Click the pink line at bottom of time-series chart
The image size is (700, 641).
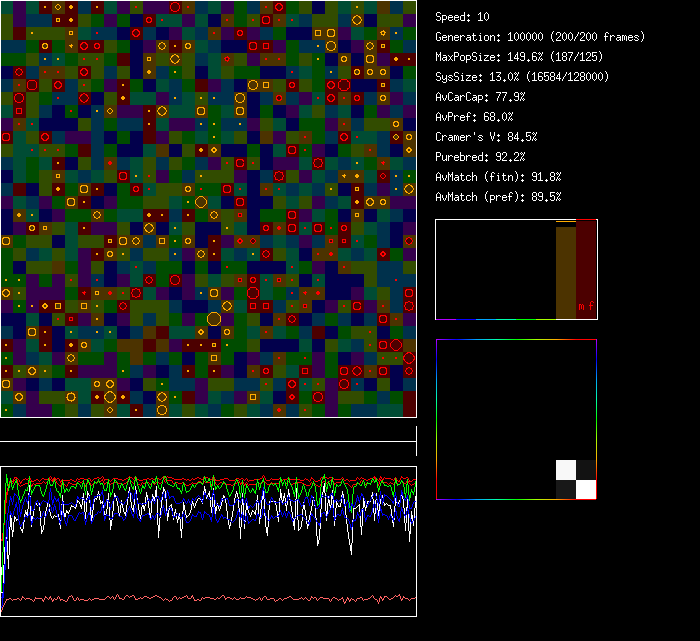click(x=208, y=598)
